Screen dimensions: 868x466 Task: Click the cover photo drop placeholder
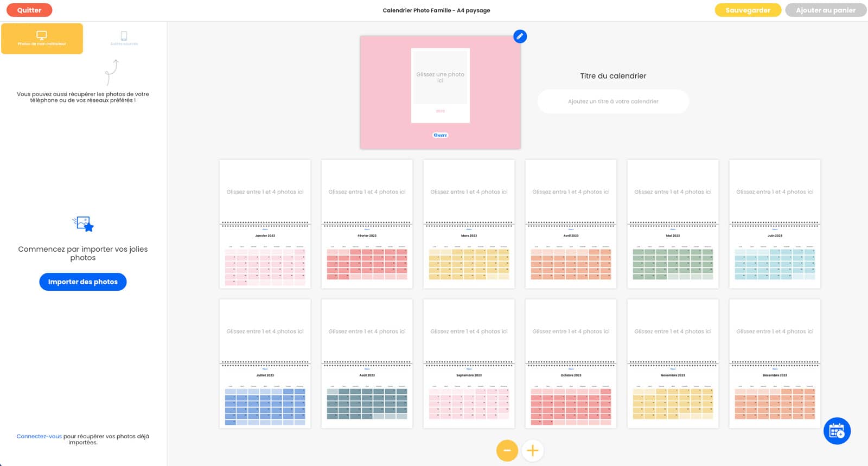tap(440, 77)
